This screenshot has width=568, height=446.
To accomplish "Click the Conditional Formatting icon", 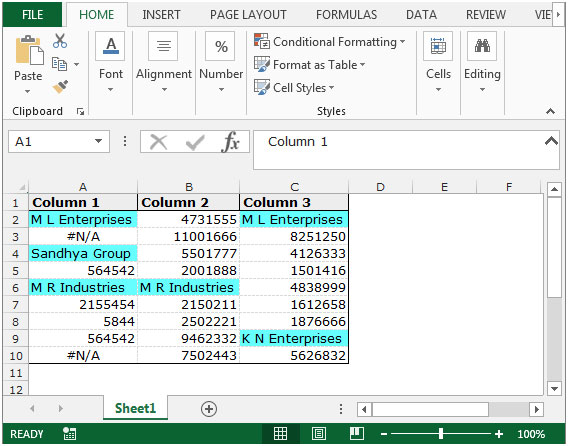I will click(262, 41).
